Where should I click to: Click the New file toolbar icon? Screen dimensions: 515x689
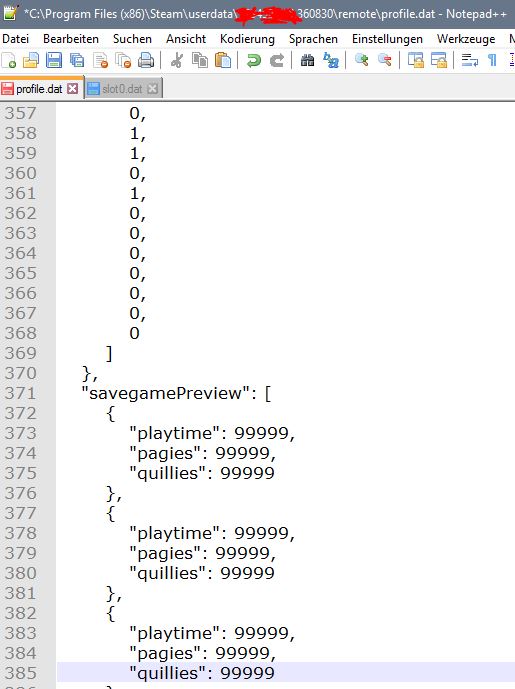click(9, 60)
